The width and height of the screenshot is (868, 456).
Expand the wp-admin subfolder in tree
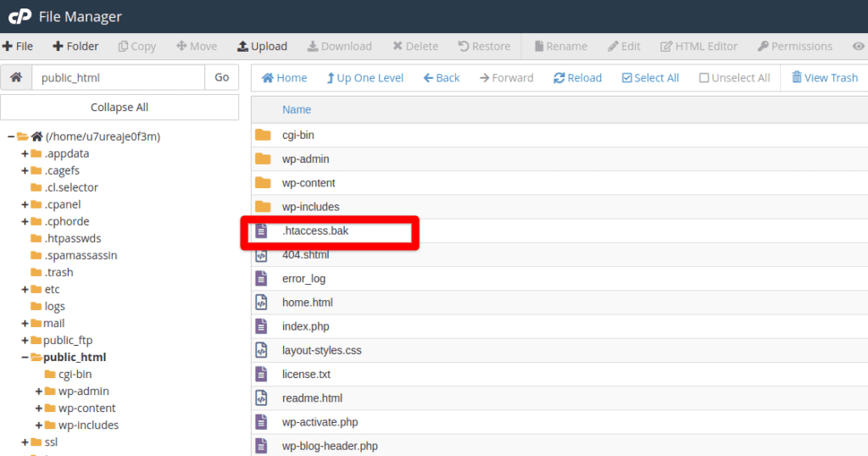pos(39,391)
